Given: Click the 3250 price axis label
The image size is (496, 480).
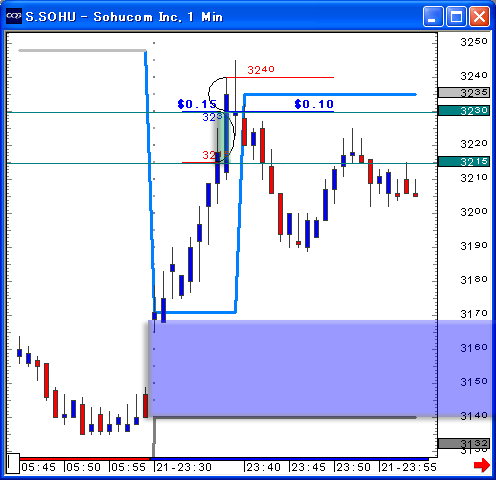Looking at the screenshot, I should tap(474, 42).
